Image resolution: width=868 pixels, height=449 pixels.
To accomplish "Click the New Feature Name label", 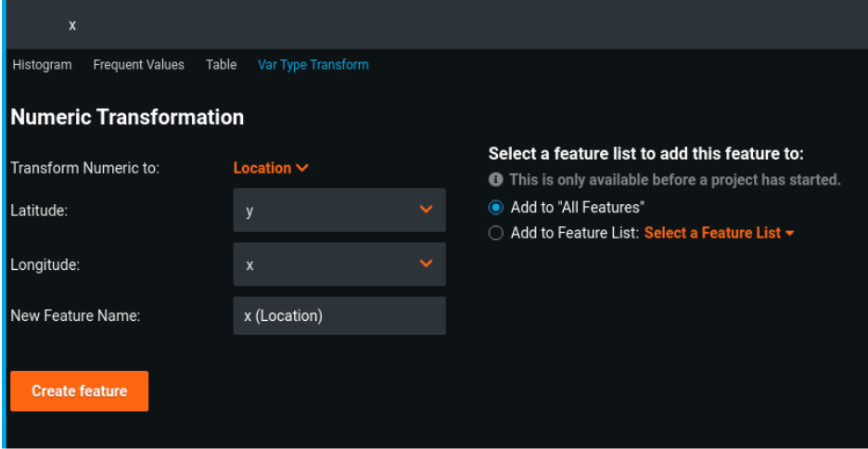I will tap(75, 315).
